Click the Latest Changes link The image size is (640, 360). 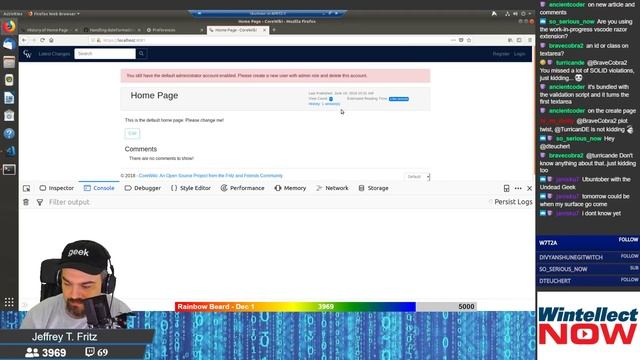tap(54, 54)
